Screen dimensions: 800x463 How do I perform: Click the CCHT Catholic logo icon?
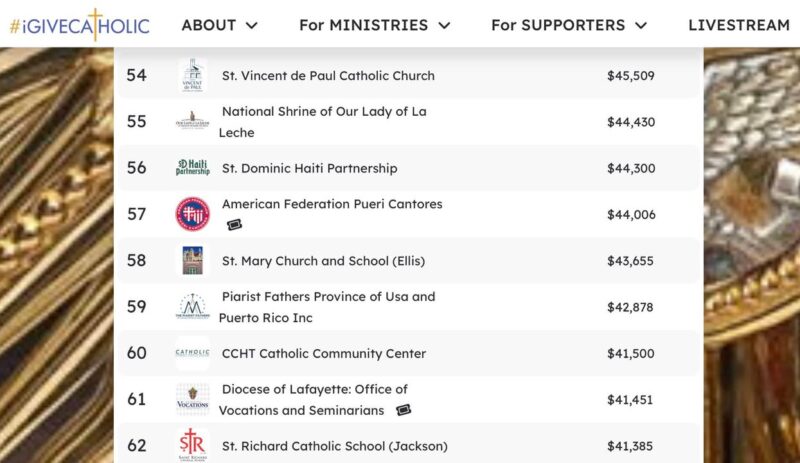coord(192,353)
